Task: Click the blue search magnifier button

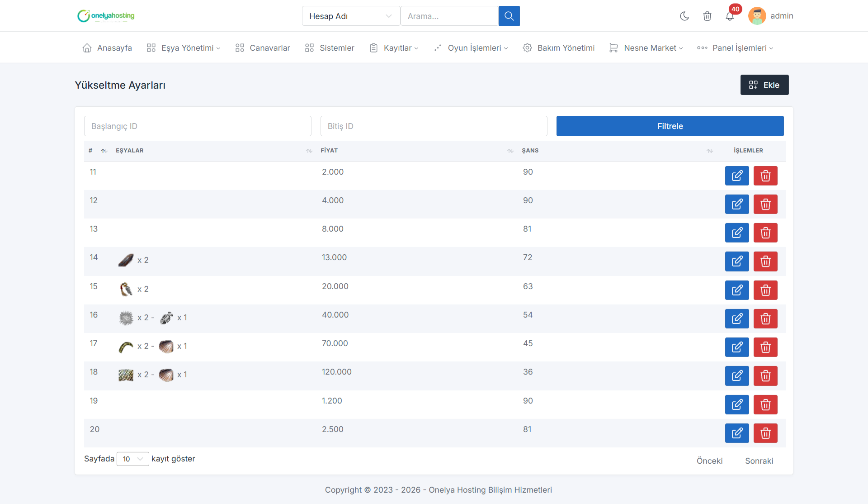Action: tap(509, 16)
